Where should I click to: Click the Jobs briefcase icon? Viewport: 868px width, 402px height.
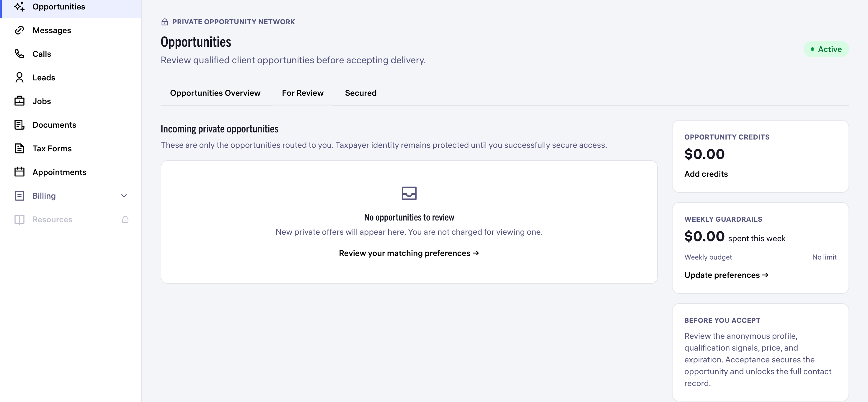19,101
